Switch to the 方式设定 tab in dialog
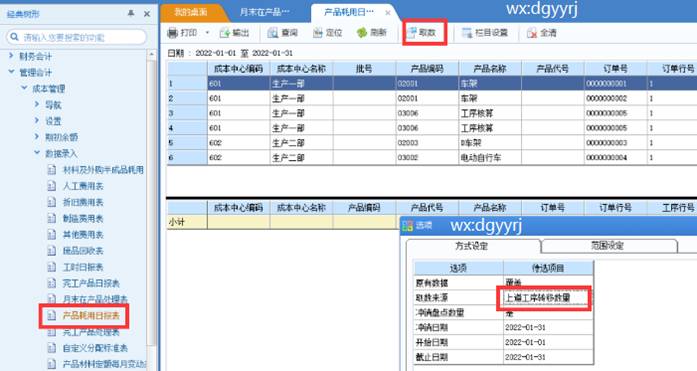This screenshot has width=697, height=371. click(472, 246)
